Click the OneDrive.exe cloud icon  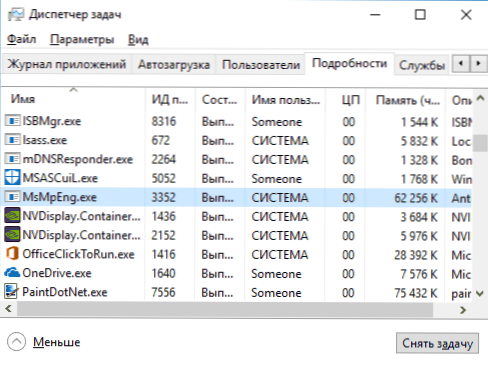pos(12,273)
